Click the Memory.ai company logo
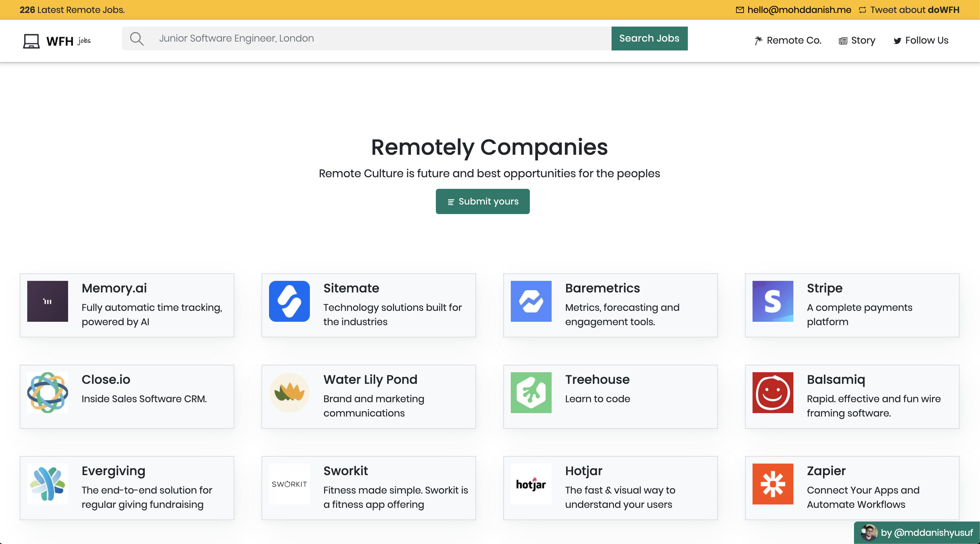The image size is (980, 544). click(48, 301)
